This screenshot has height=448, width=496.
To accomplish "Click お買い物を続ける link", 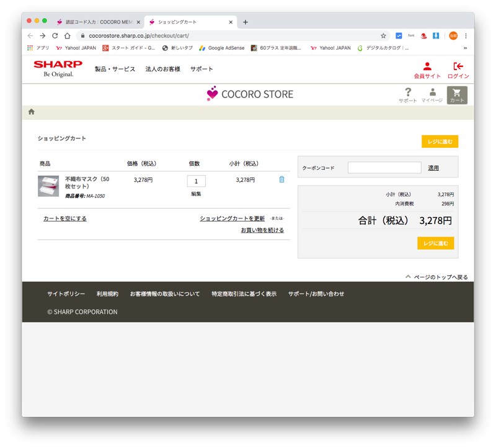I will (x=262, y=230).
